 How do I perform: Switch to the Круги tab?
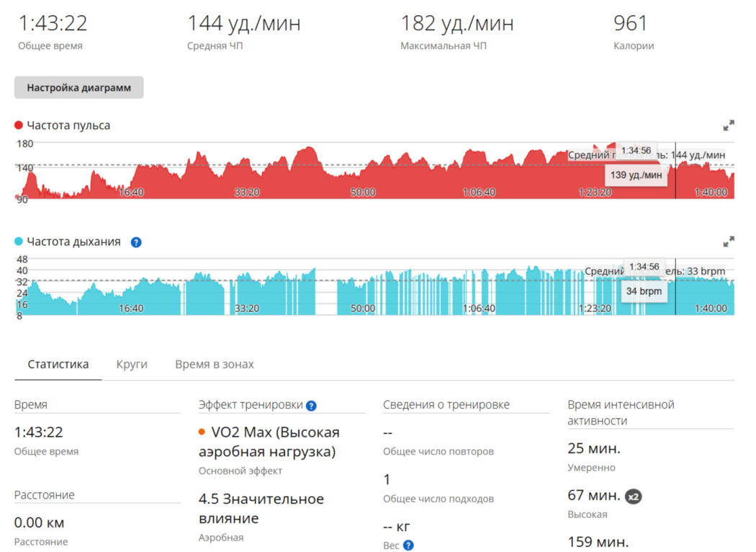point(132,365)
